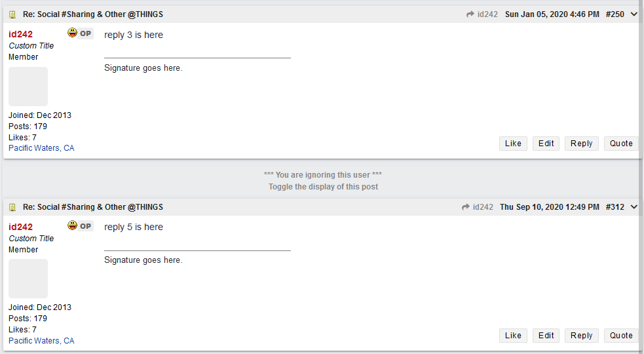Expand post options chevron for post #250
The image size is (644, 354).
(x=634, y=14)
